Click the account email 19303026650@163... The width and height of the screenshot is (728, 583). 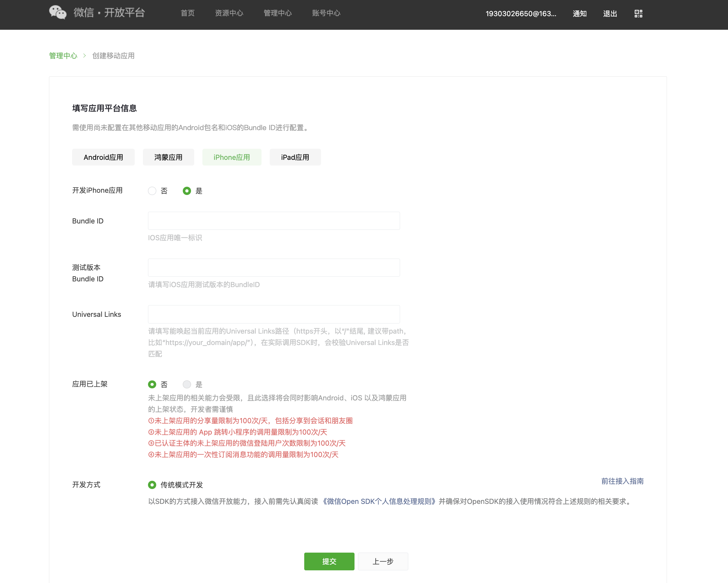(521, 14)
